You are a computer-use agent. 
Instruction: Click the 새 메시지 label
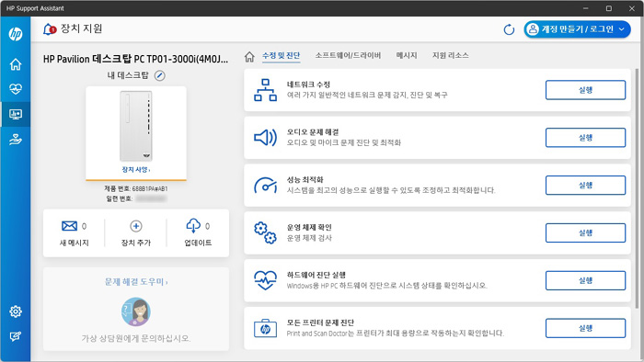tap(74, 243)
